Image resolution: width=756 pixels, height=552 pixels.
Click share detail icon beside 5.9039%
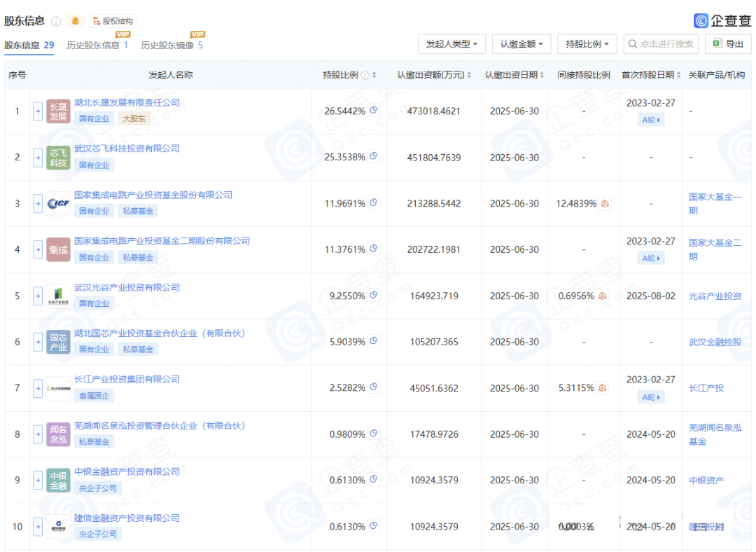[374, 340]
